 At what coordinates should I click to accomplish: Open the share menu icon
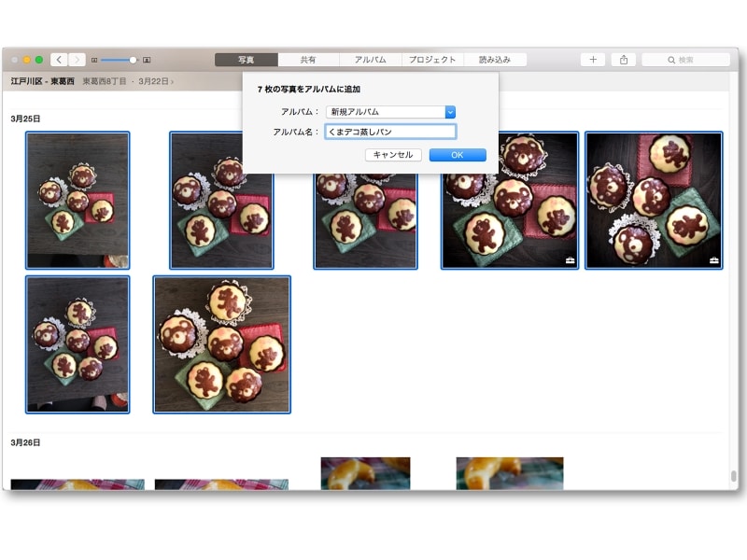(x=624, y=60)
